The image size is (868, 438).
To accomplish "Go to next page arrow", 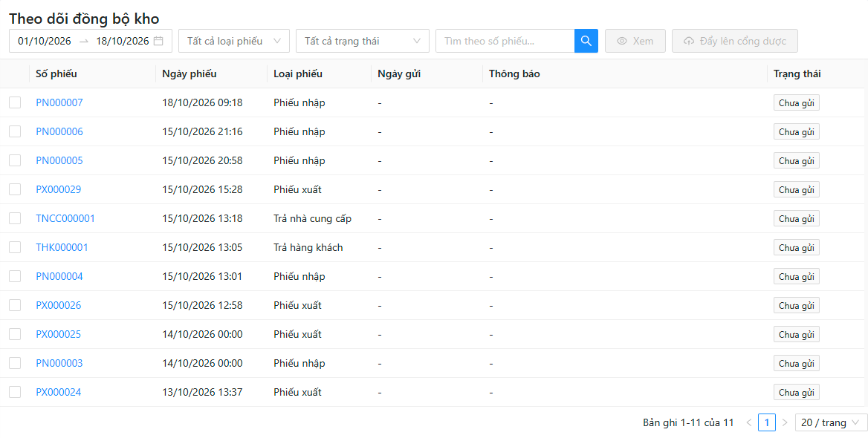I will [785, 422].
